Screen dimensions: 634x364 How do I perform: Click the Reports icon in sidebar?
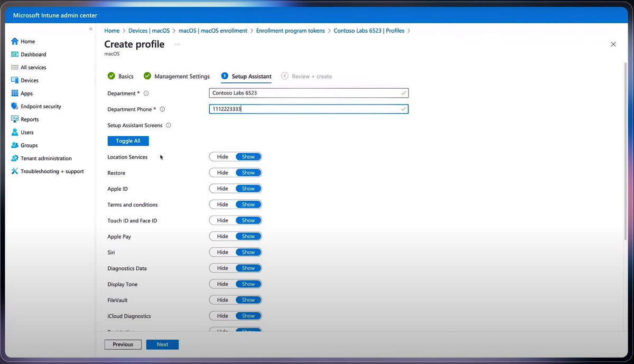15,119
